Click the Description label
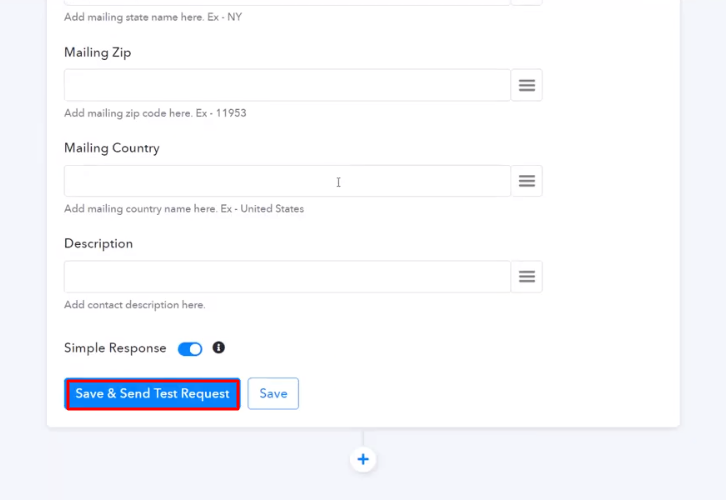This screenshot has height=500, width=726. click(99, 244)
